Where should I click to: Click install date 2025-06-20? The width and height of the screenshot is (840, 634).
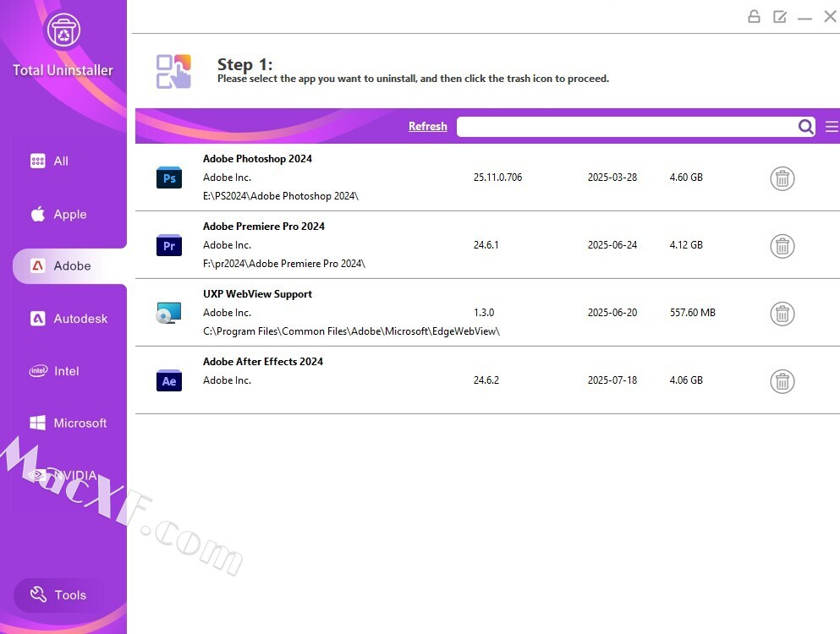pyautogui.click(x=612, y=312)
